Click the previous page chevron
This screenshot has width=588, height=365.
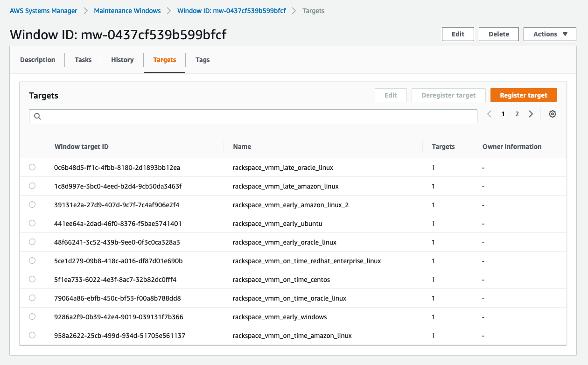489,114
